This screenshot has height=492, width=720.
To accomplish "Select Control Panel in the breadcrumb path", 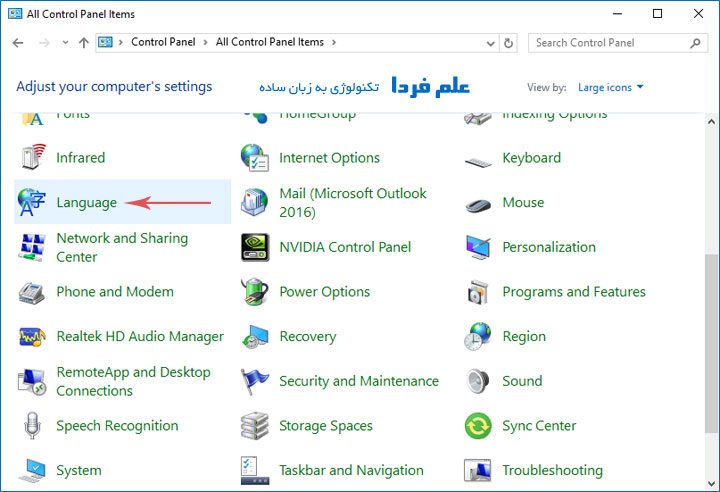I will coord(162,43).
